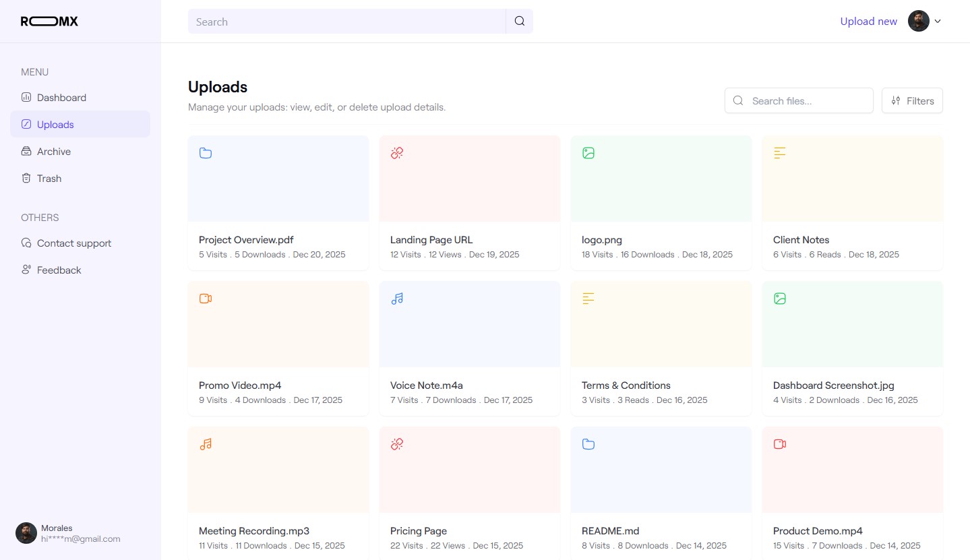The width and height of the screenshot is (970, 560).
Task: Open Trash via its trash-can icon
Action: (x=26, y=178)
